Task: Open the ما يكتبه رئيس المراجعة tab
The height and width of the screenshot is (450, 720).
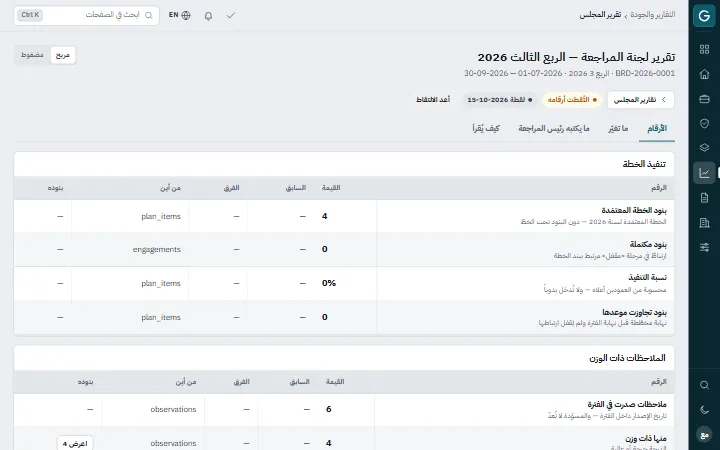Action: [x=554, y=129]
